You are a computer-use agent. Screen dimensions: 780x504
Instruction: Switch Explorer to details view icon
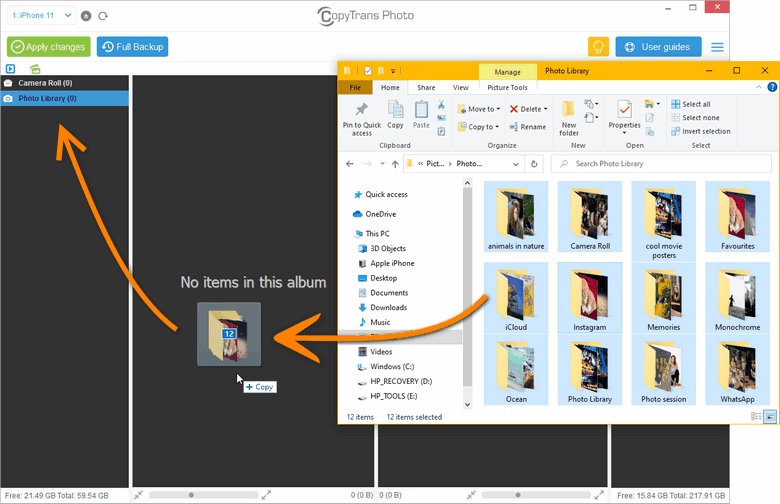coord(756,416)
